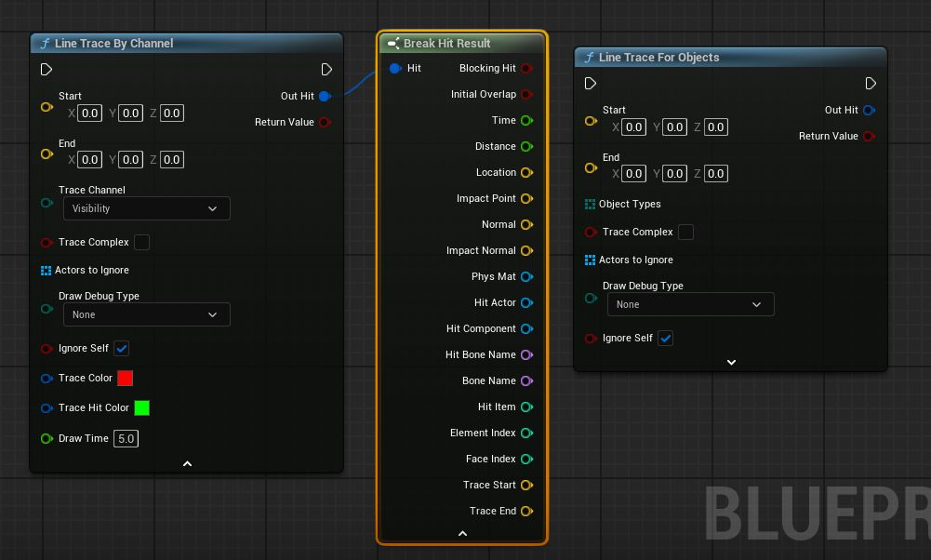This screenshot has width=931, height=560.
Task: Click Actors to Ignore pin on Line Trace For Objects
Action: [x=590, y=260]
